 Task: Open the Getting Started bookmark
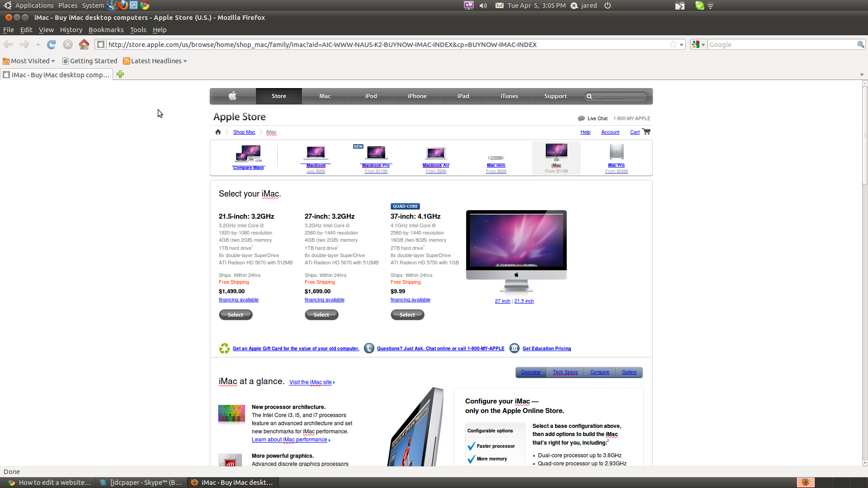click(x=90, y=61)
